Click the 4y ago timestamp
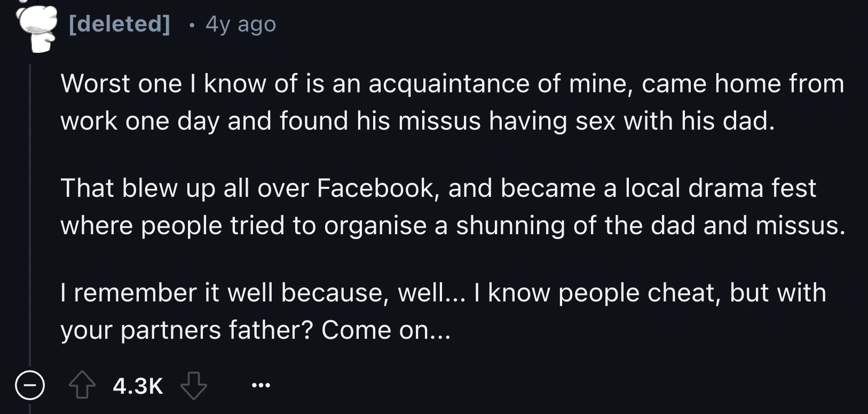Image resolution: width=868 pixels, height=414 pixels. [241, 24]
